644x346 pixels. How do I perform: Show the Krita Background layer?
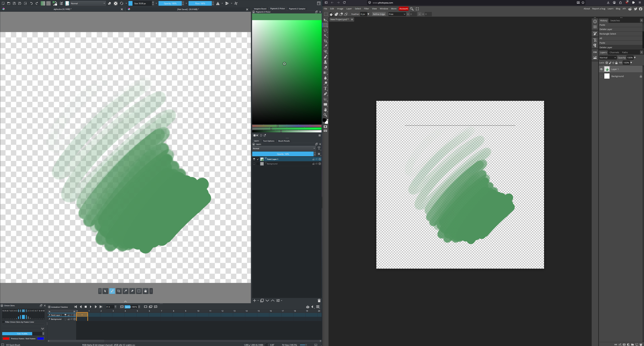[x=254, y=164]
